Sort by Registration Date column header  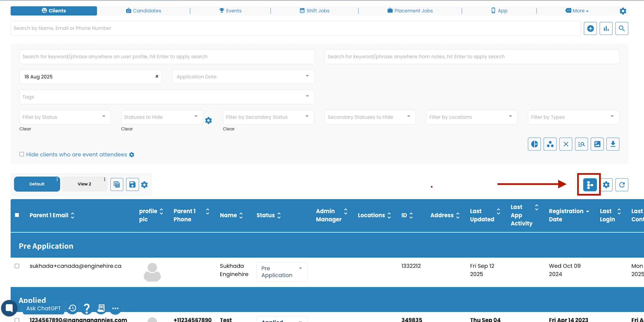(x=569, y=215)
